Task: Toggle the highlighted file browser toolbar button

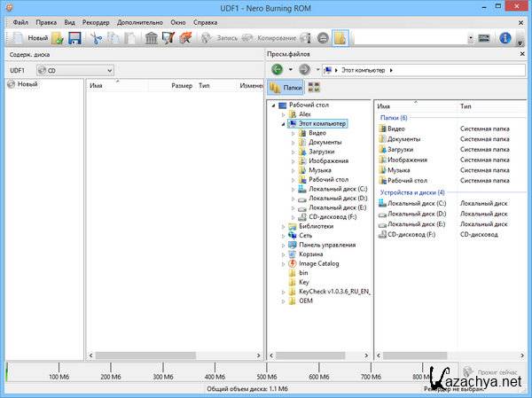Action: click(x=340, y=38)
